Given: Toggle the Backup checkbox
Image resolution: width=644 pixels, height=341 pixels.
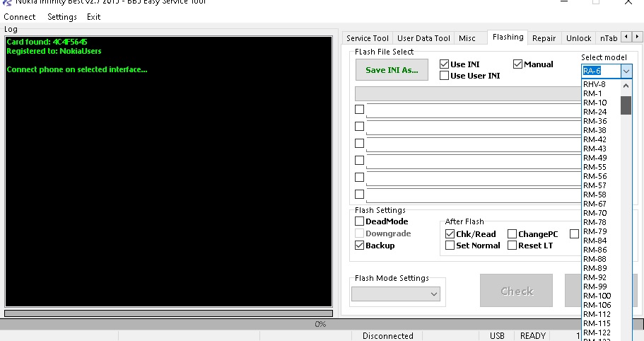Looking at the screenshot, I should coord(359,245).
